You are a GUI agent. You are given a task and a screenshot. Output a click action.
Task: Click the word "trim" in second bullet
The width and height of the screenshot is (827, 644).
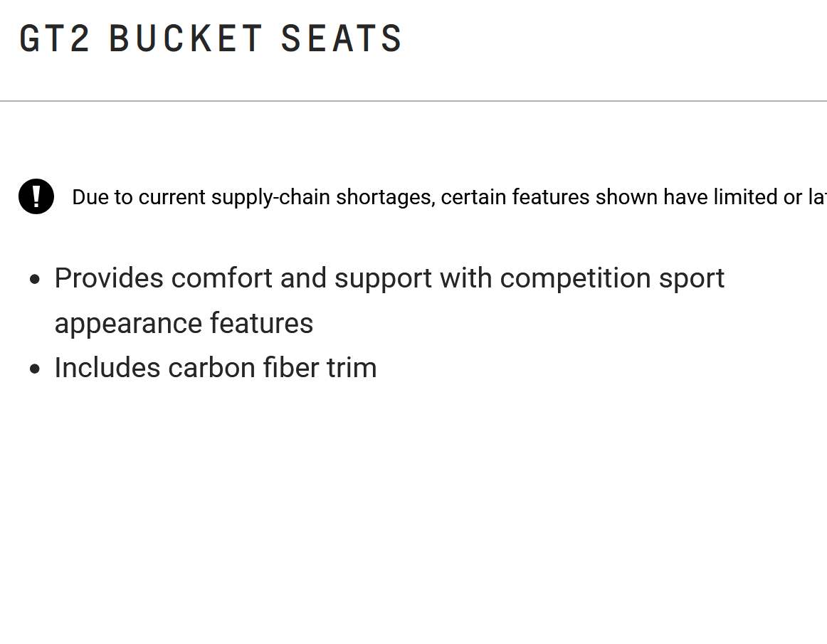(x=352, y=368)
